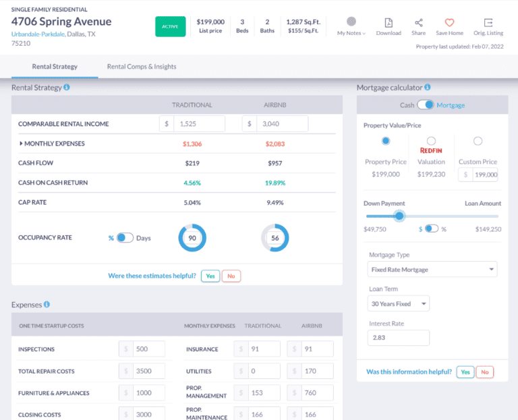This screenshot has height=420, width=518.
Task: Click the My Notes circle icon
Action: (x=351, y=22)
